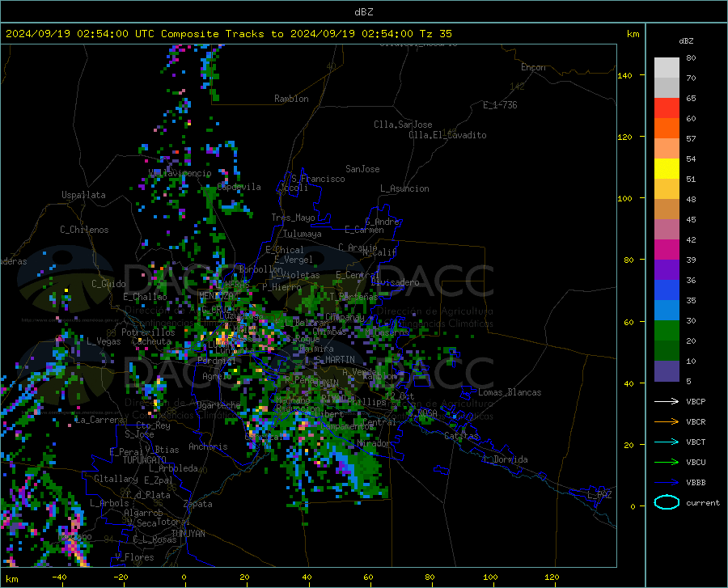
Task: Select the S_Francisco map label
Action: click(319, 179)
